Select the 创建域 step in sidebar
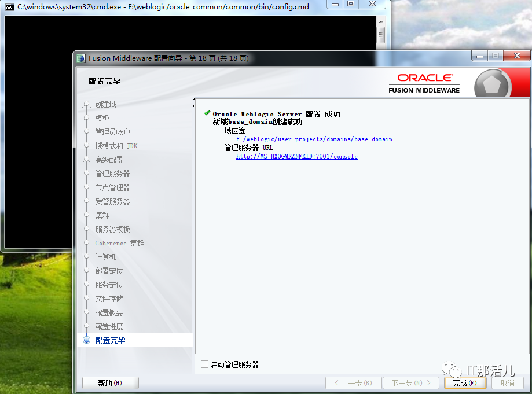 click(x=105, y=104)
